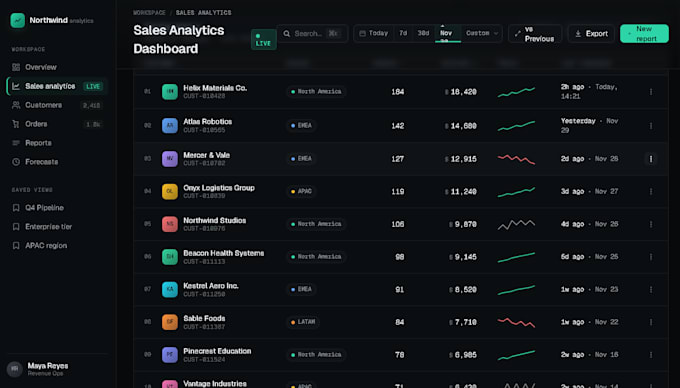This screenshot has width=680, height=388.
Task: Open the APAC region saved view
Action: [x=57, y=245]
